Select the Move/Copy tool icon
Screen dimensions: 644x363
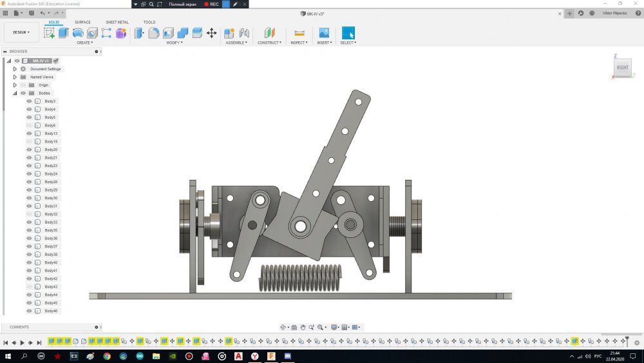[211, 33]
